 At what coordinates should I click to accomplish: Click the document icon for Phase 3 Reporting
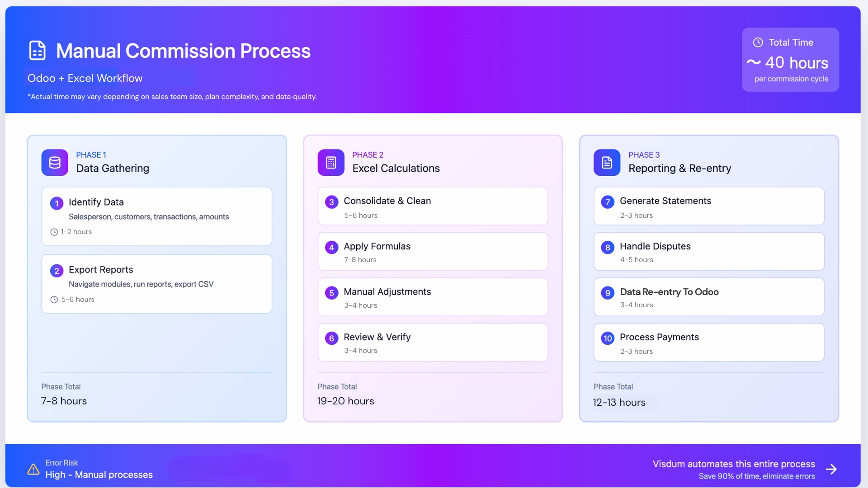(606, 163)
